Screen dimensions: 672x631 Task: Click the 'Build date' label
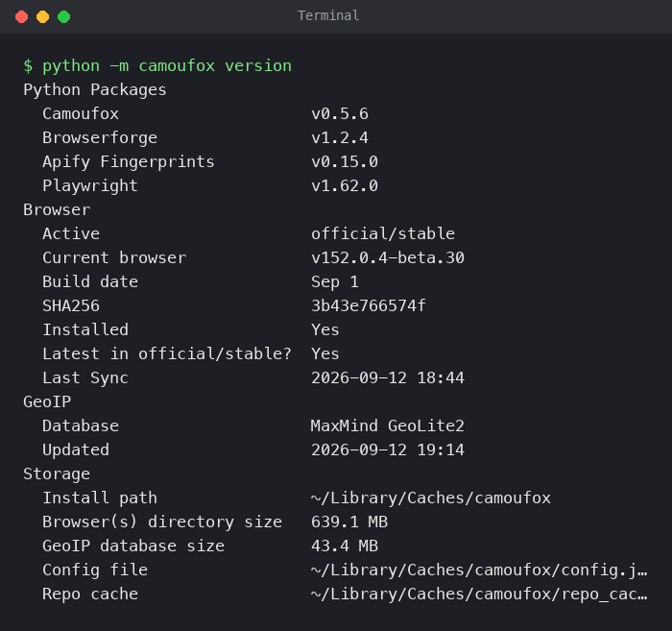(90, 282)
